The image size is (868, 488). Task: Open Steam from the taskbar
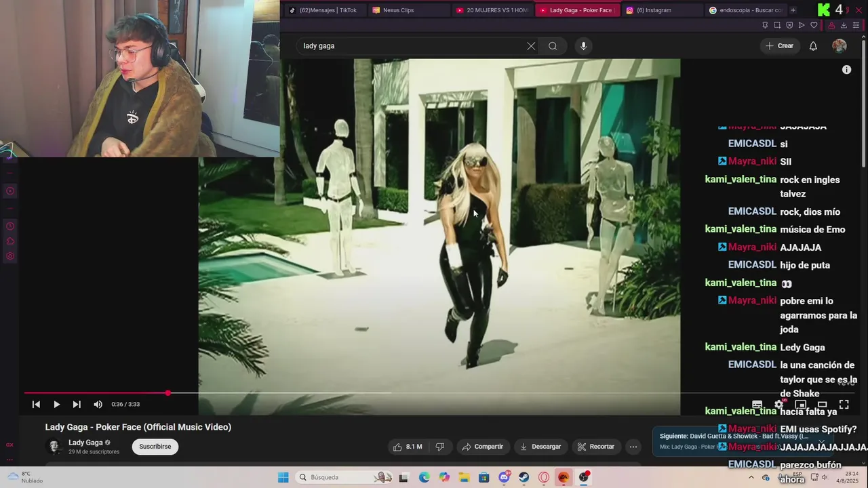click(x=524, y=477)
